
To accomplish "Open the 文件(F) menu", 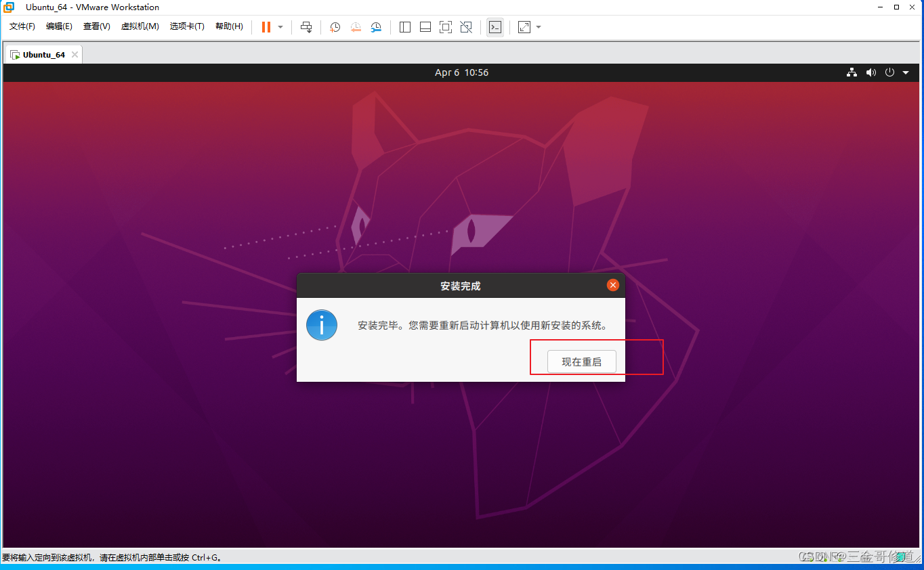I will click(x=22, y=26).
